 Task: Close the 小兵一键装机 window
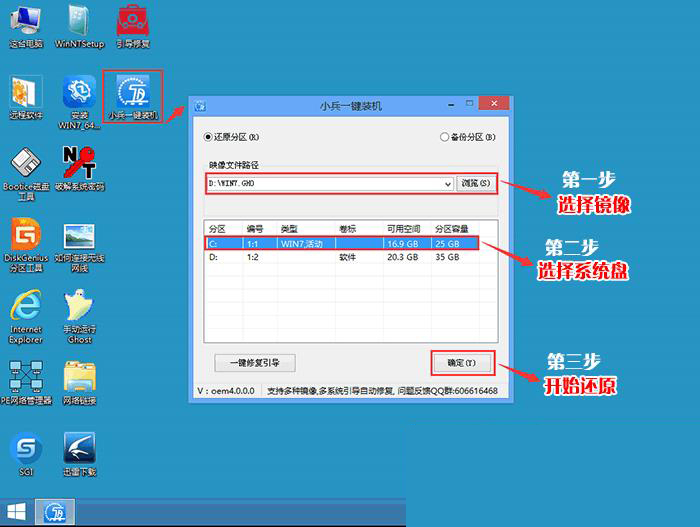tap(494, 103)
